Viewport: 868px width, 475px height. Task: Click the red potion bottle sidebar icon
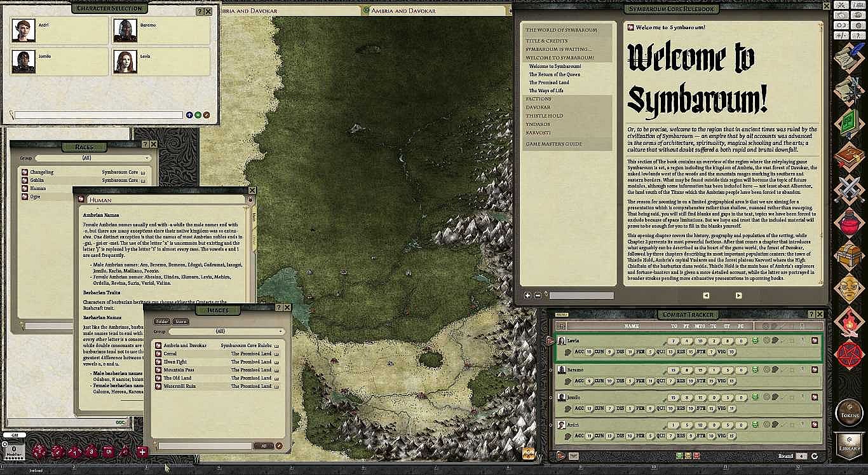click(x=850, y=224)
